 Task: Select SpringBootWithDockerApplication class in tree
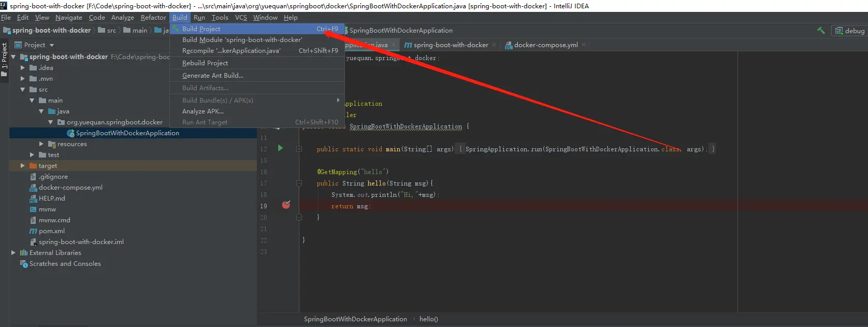127,133
